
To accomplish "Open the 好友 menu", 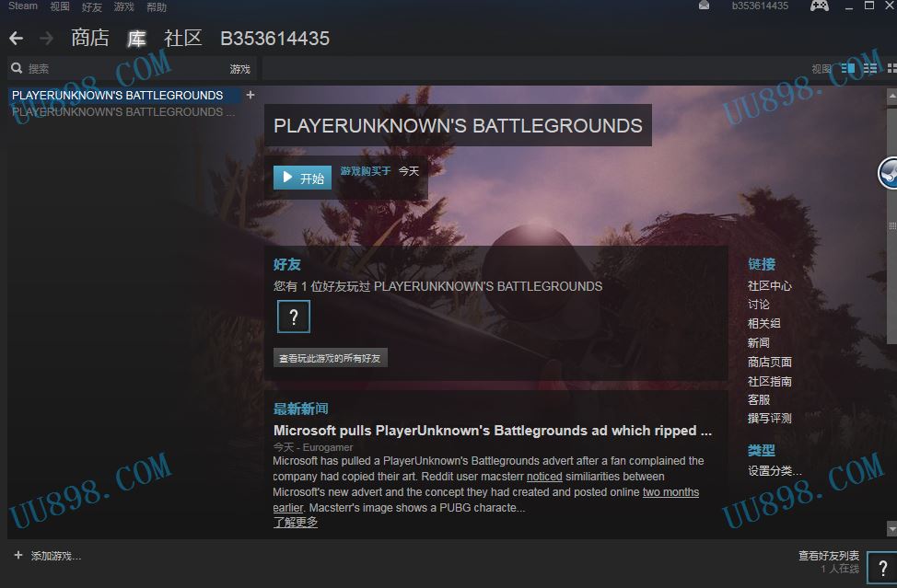I will click(92, 6).
